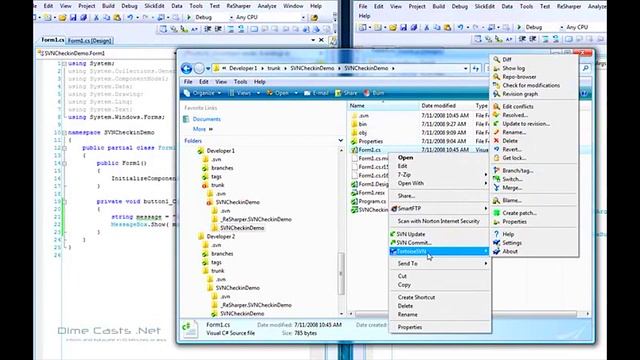Viewport: 640px width, 360px height.
Task: Open Blame from TortoiseSVN submenu
Action: (x=512, y=200)
